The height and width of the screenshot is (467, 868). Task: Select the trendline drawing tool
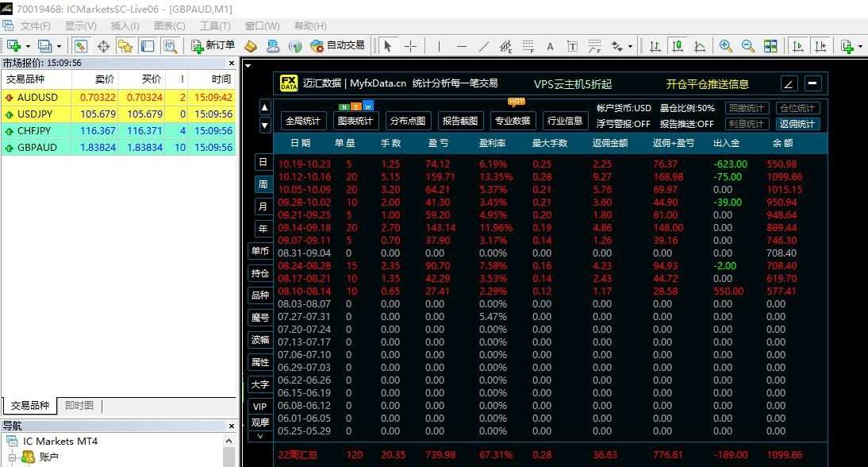[x=484, y=46]
